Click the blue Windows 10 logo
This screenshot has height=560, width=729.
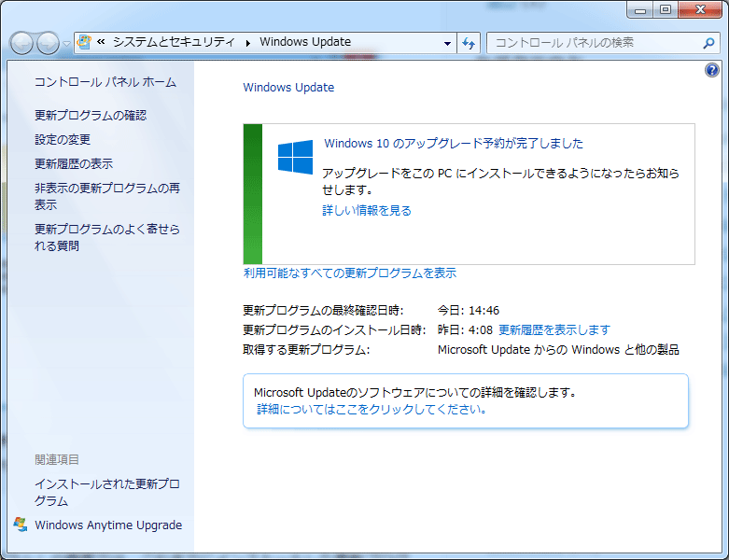point(295,157)
